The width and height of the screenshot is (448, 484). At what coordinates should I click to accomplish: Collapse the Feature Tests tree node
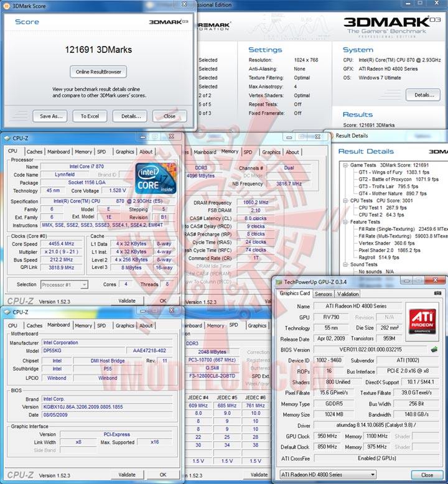345,222
